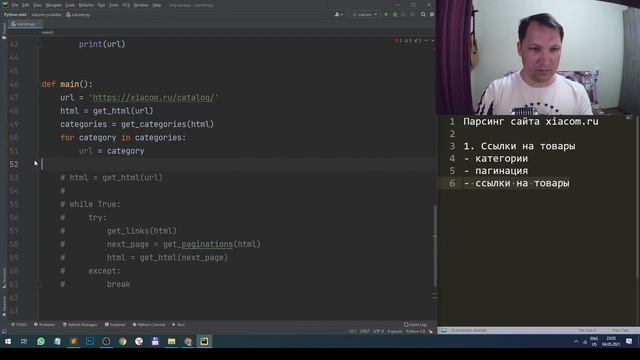Open the Run menu

[x=101, y=5]
